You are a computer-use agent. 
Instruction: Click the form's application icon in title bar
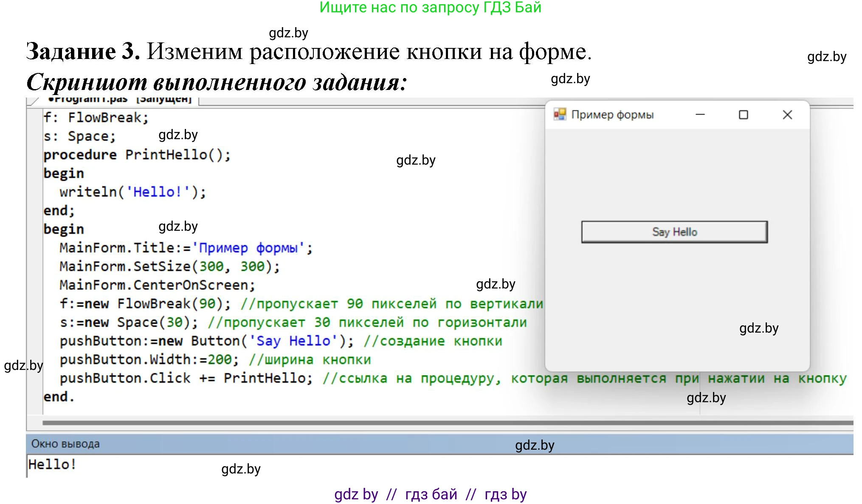click(x=560, y=114)
